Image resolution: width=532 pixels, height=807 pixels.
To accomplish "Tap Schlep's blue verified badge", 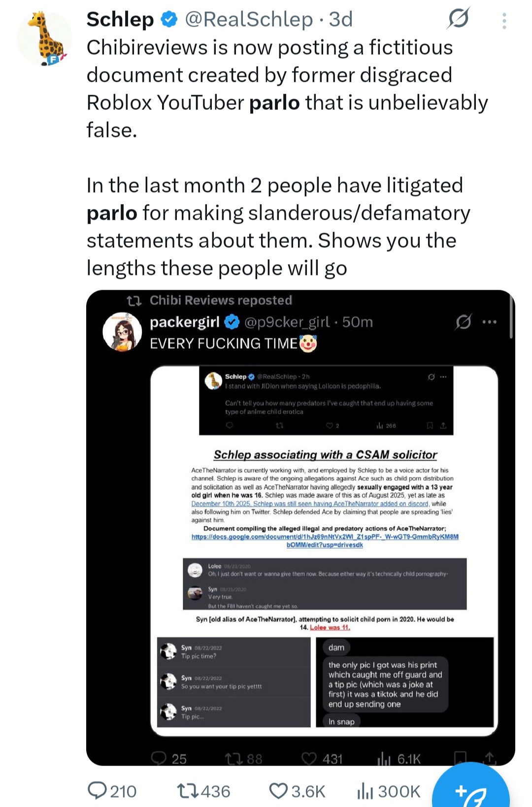I will tap(169, 19).
